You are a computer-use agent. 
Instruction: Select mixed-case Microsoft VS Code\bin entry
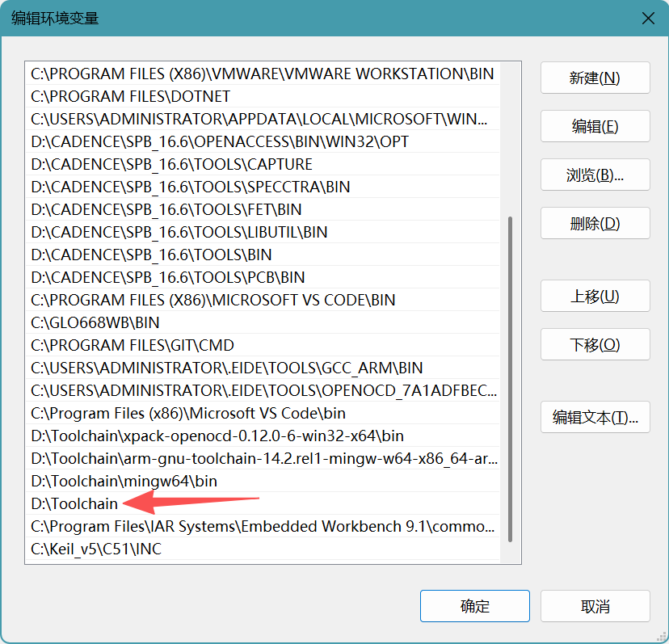[263, 413]
